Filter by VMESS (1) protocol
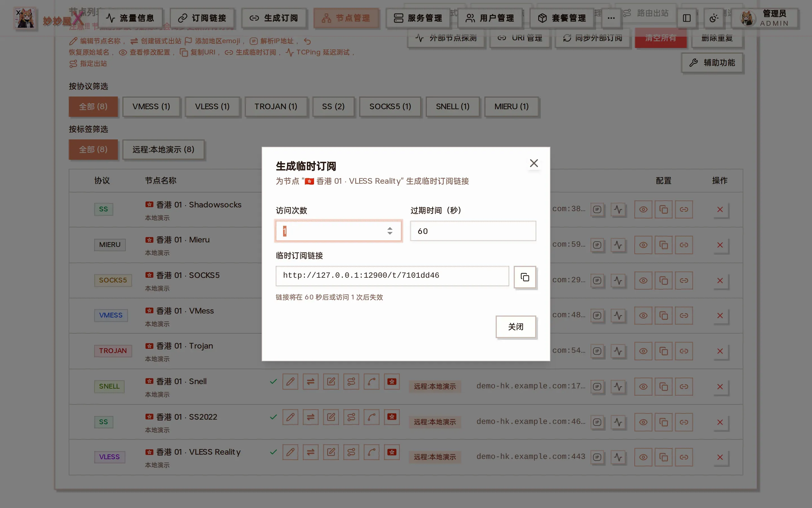The height and width of the screenshot is (508, 812). pyautogui.click(x=151, y=106)
